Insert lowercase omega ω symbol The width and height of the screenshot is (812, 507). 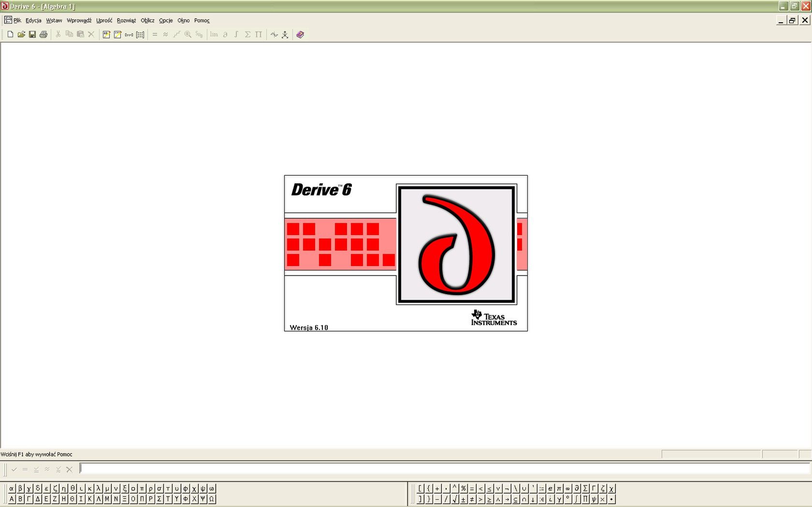coord(212,488)
